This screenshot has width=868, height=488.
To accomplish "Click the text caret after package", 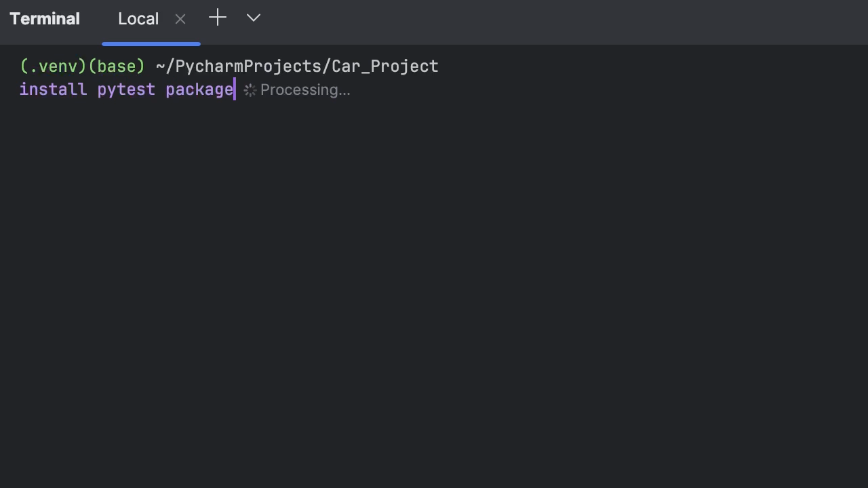I will tap(235, 89).
